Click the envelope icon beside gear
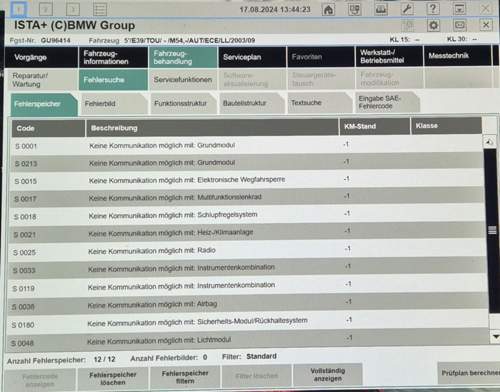The height and width of the screenshot is (392, 500). (x=460, y=25)
